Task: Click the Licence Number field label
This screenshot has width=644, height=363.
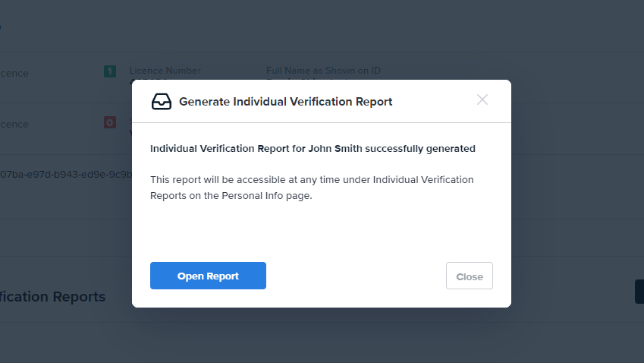Action: pyautogui.click(x=165, y=71)
